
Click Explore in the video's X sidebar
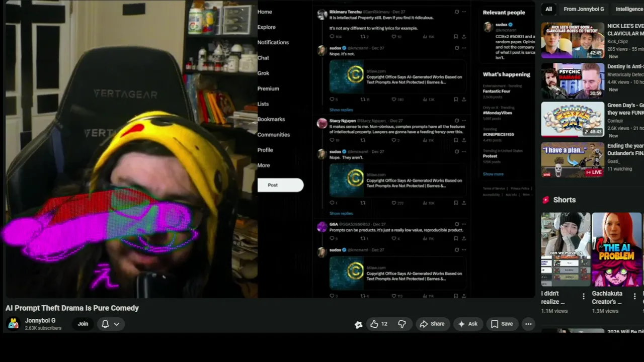267,27
